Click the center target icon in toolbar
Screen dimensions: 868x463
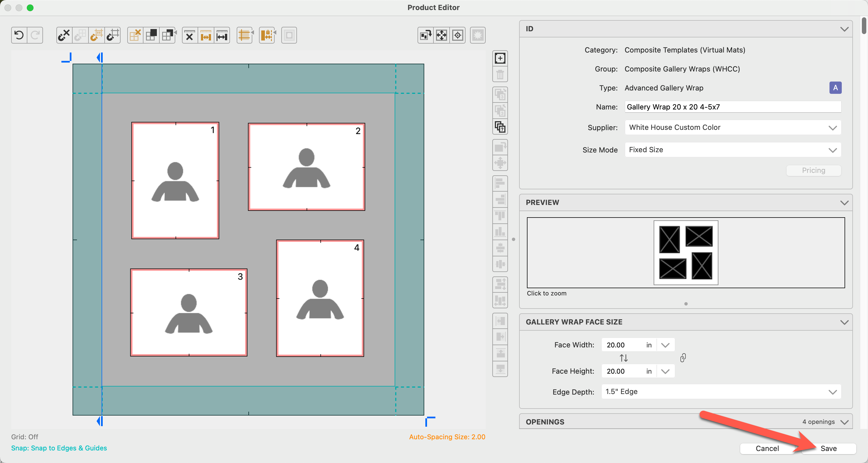pos(458,35)
